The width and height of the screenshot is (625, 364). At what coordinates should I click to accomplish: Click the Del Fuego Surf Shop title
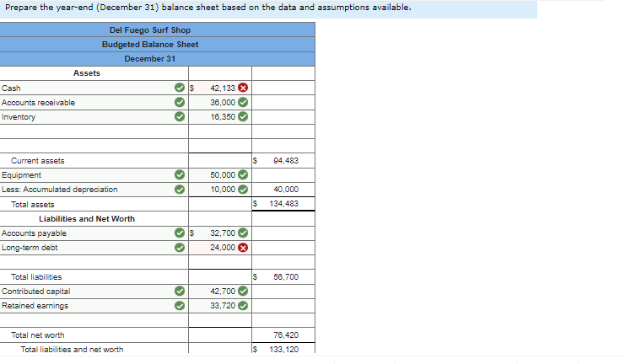[x=150, y=29]
